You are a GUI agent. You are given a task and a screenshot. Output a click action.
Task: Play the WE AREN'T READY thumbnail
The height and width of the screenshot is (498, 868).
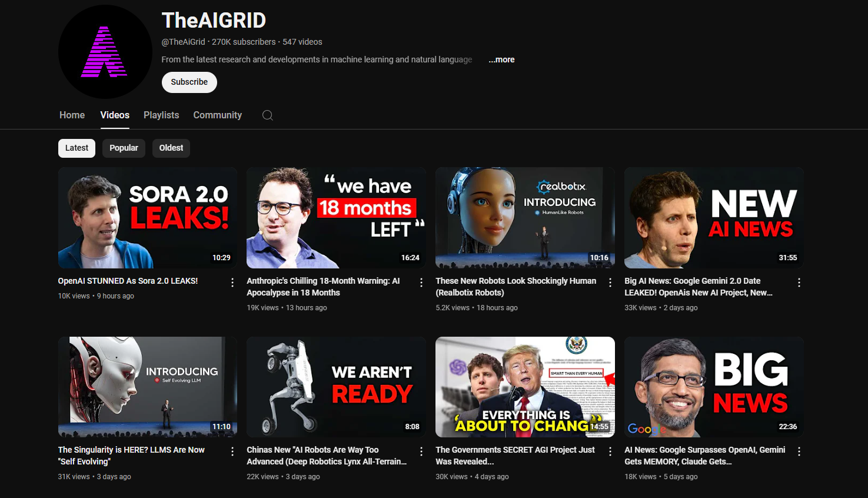[x=337, y=387]
